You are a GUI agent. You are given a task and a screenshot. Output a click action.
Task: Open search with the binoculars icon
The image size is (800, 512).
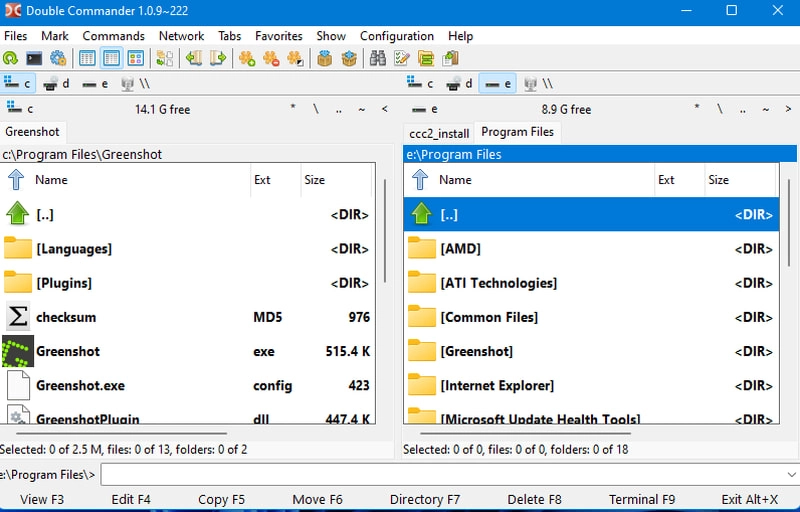coord(378,59)
